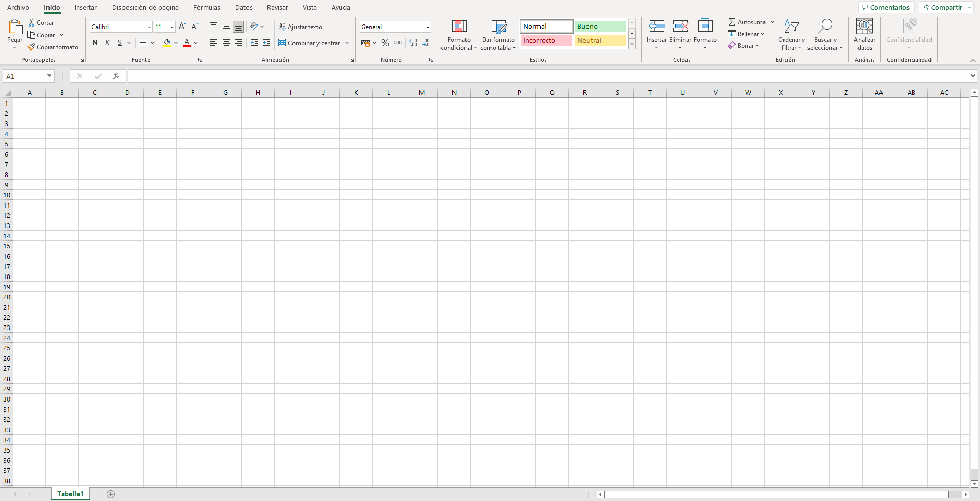Select all cells corner triangle
Viewport: 980px width, 501px height.
point(7,92)
